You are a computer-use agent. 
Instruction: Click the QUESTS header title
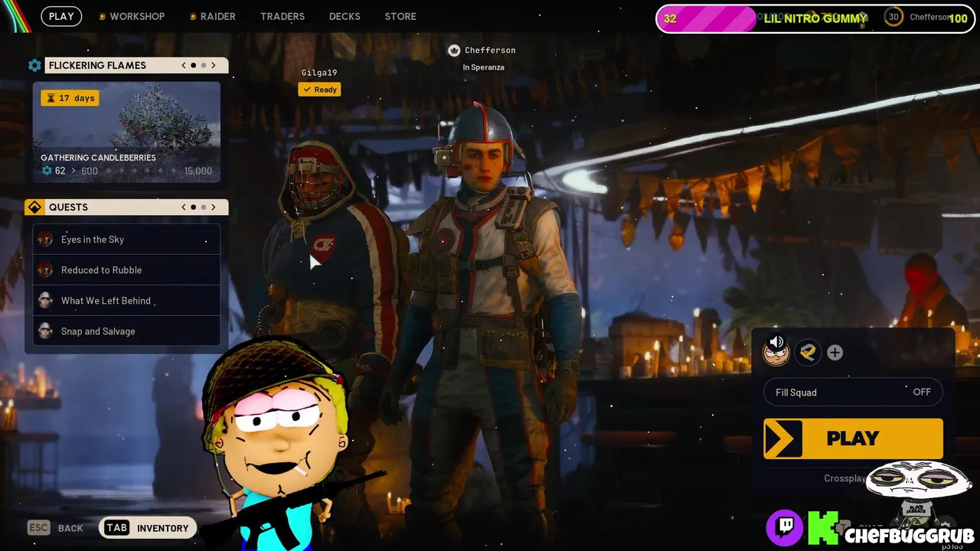[x=68, y=207]
